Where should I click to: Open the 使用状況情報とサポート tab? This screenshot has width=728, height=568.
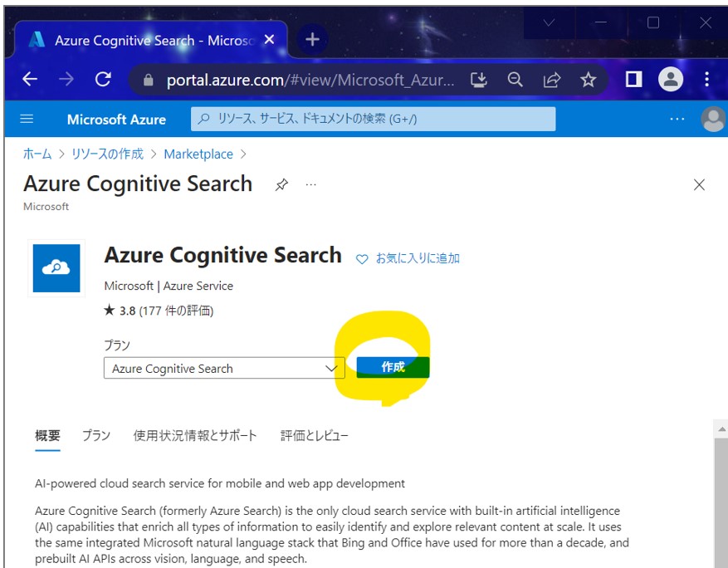pos(195,436)
